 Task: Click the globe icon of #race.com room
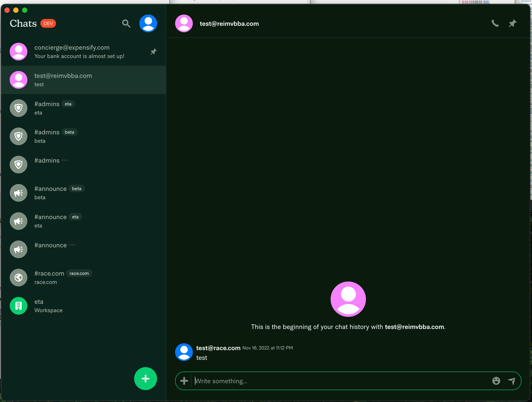[19, 277]
